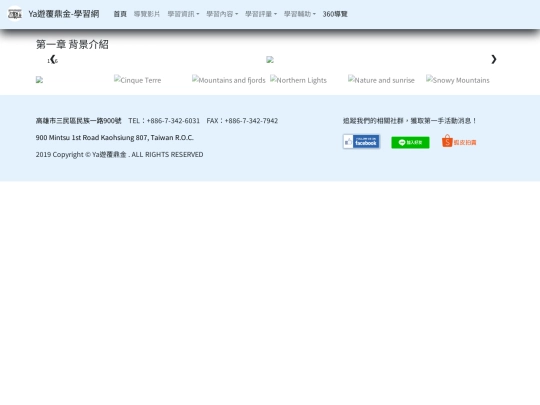Screen dimensions: 540x405
Task: Click the 高雄市三民區民族一路900號 address
Action: (79, 121)
